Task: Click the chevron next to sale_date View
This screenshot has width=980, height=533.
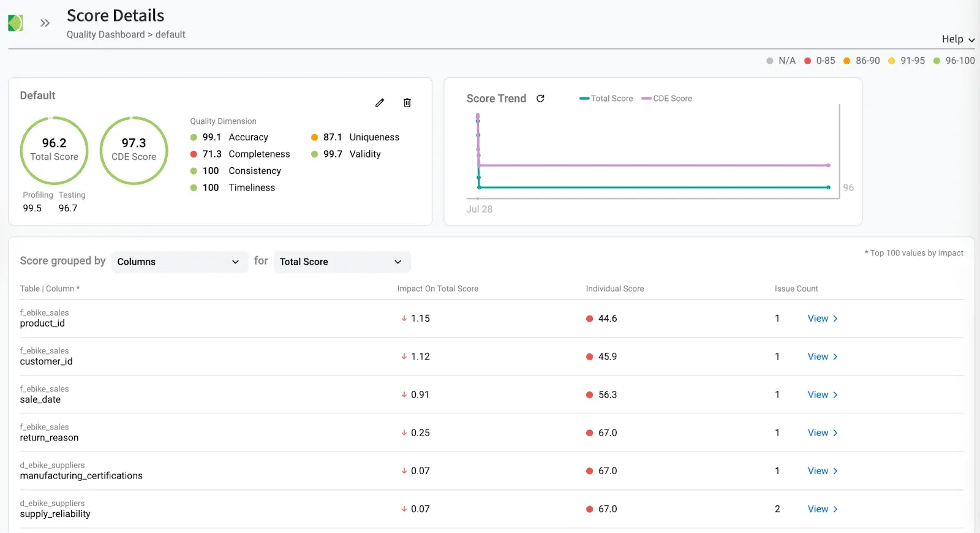Action: click(835, 395)
